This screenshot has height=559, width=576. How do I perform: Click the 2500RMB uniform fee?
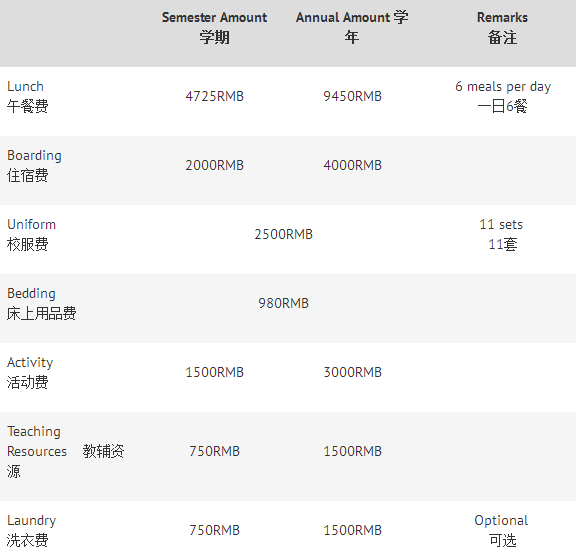coord(284,234)
